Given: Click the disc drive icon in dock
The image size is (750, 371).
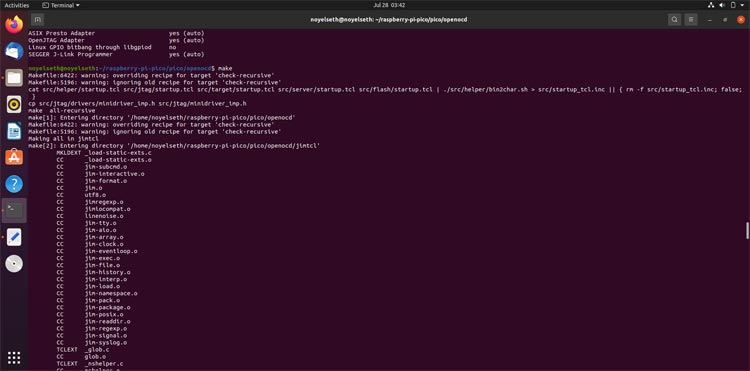Looking at the screenshot, I should [x=14, y=264].
